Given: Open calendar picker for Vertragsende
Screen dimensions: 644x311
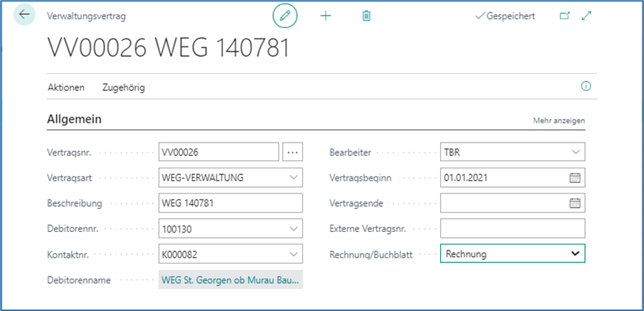Looking at the screenshot, I should [575, 203].
